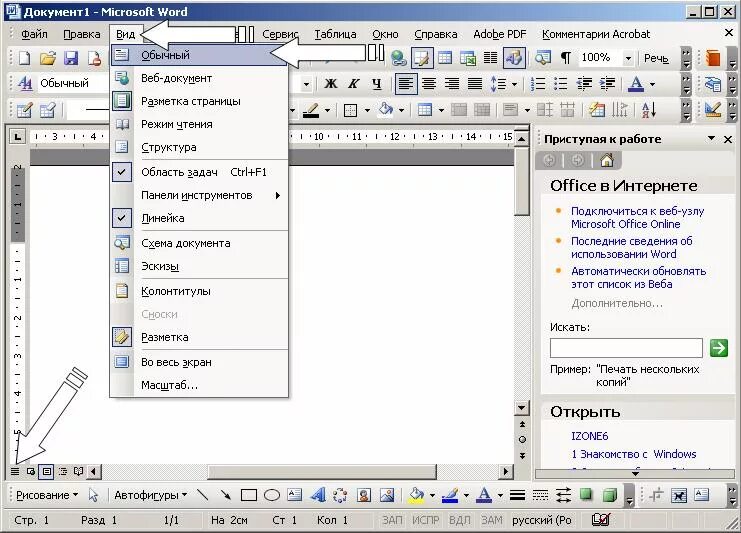Open Масштаб... dialog from menu

(x=199, y=385)
